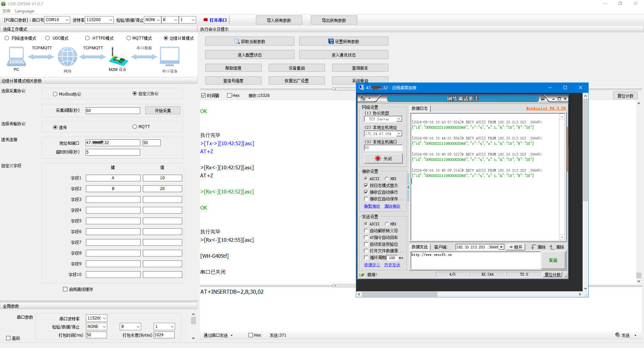The image size is (644, 348).
Task: Click the 清除接收 link in NetAssist
Action: click(392, 206)
